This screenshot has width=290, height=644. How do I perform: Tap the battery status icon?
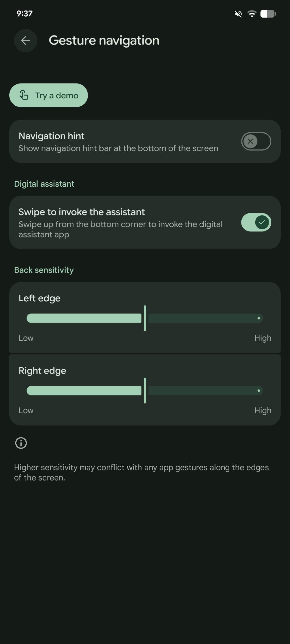(x=268, y=14)
